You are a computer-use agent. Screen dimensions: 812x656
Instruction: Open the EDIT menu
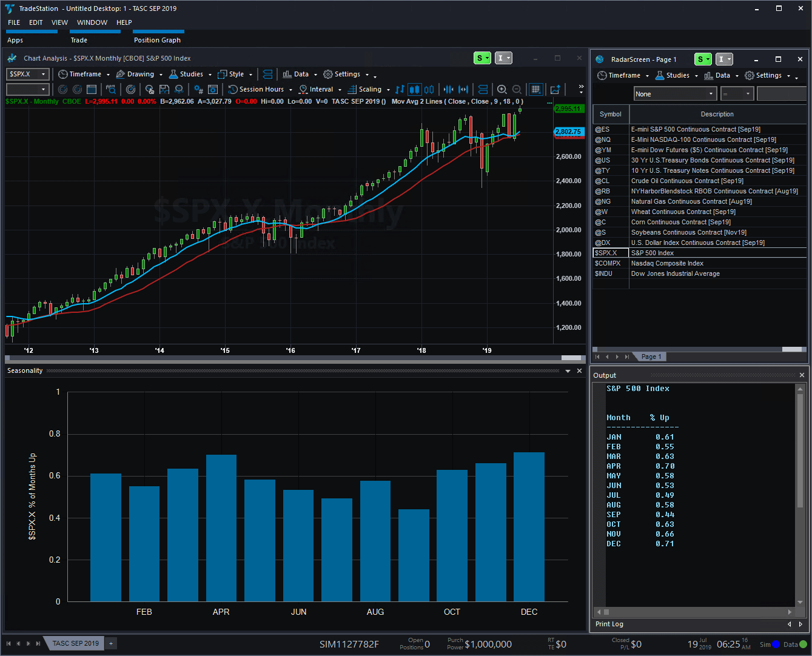[x=36, y=22]
